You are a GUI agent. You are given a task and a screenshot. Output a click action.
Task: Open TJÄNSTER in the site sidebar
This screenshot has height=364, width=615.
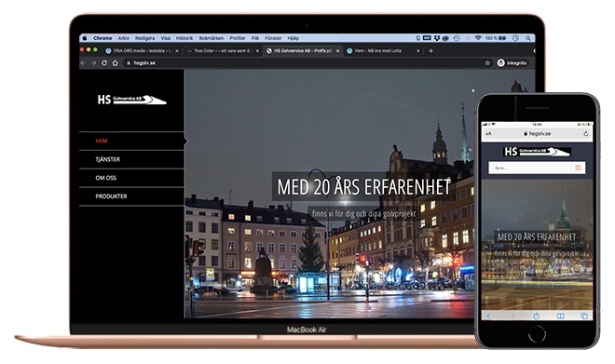click(132, 159)
